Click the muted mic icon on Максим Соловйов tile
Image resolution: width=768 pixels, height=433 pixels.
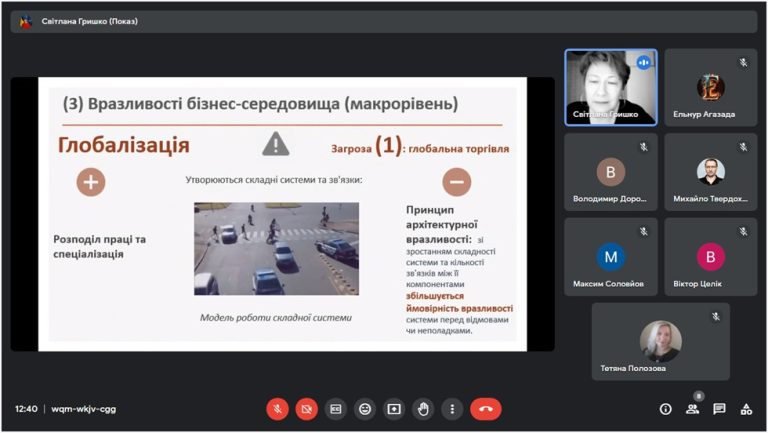click(644, 232)
